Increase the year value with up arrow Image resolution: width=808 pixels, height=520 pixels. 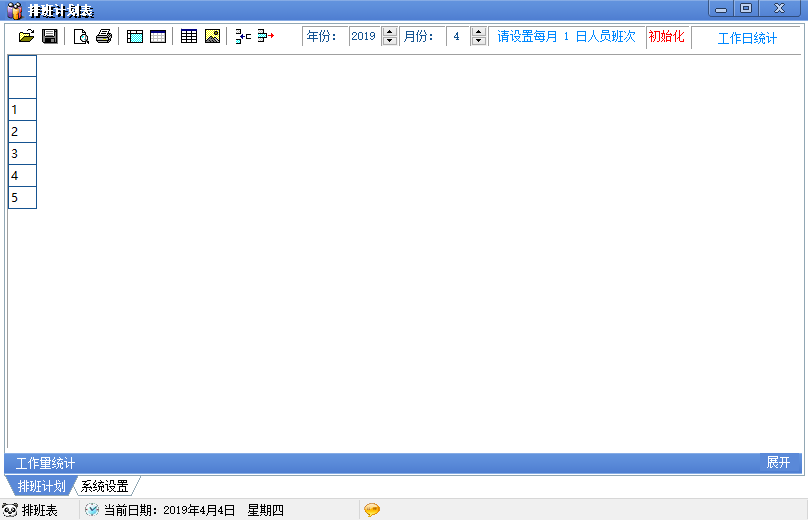(x=389, y=32)
